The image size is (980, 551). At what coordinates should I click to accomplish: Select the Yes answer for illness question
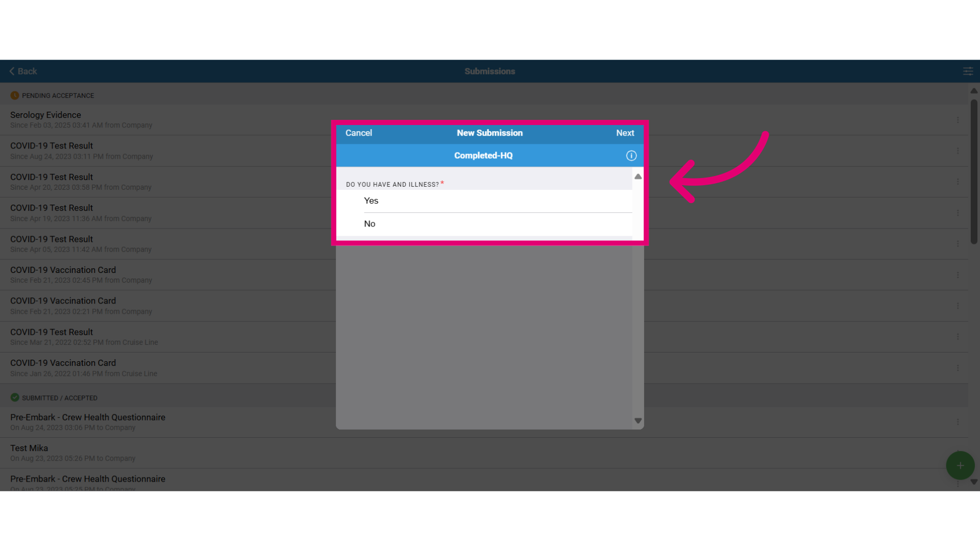(484, 201)
